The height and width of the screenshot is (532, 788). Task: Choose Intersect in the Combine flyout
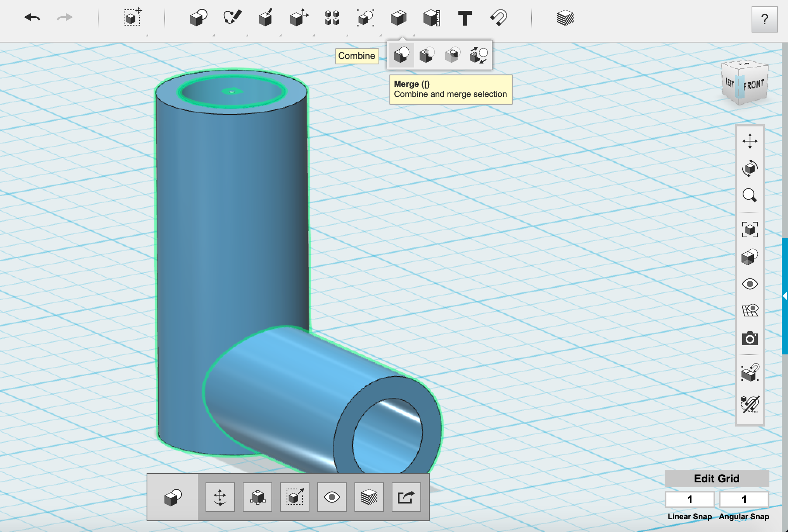(452, 55)
